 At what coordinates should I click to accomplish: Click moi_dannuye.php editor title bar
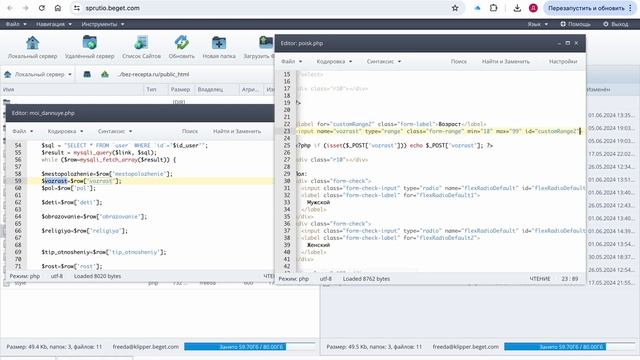(140, 113)
